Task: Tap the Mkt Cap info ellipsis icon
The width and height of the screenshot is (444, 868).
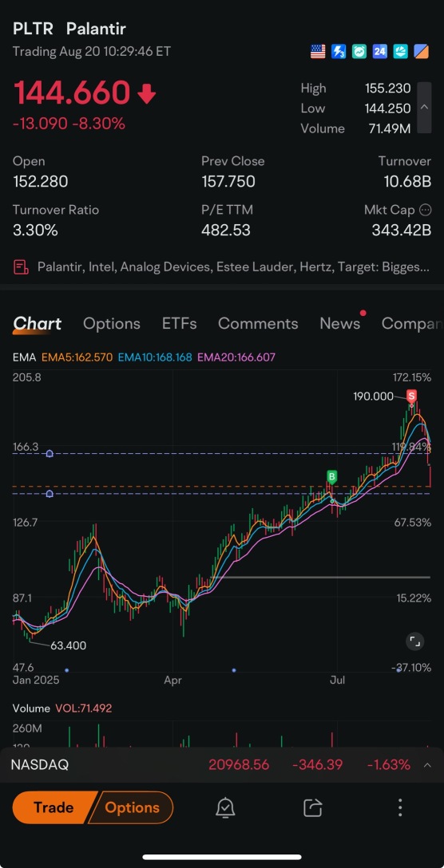Action: point(425,210)
